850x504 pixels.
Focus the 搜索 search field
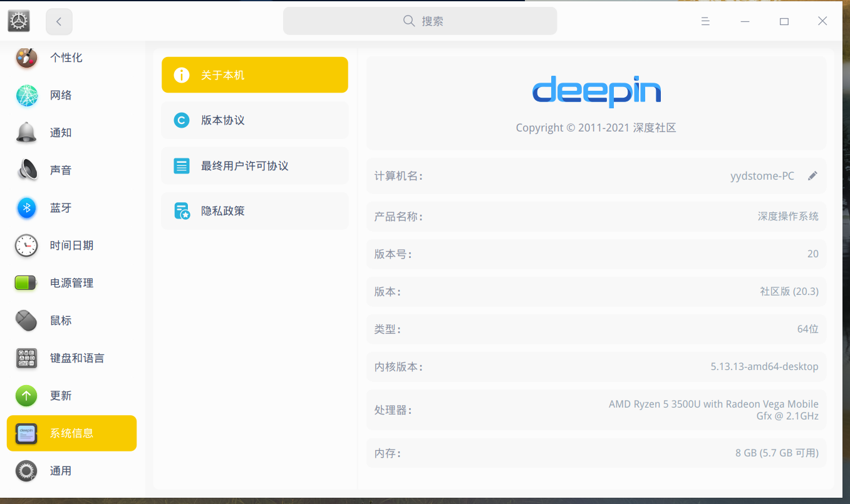point(420,21)
